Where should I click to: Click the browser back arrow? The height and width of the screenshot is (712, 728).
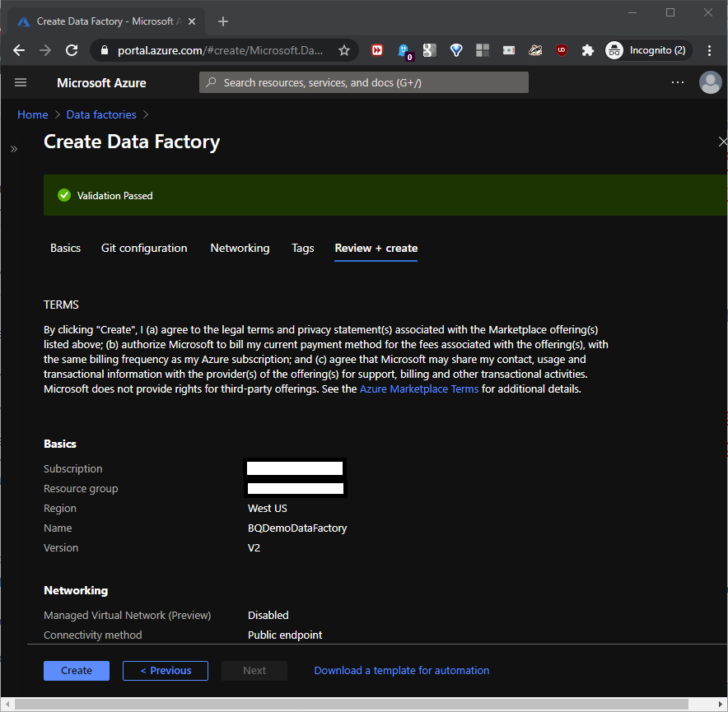pyautogui.click(x=19, y=50)
